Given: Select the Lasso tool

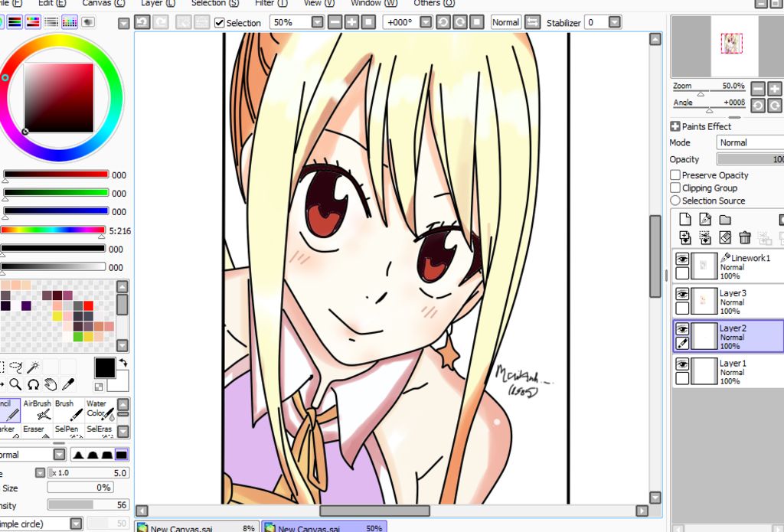Looking at the screenshot, I should [15, 367].
